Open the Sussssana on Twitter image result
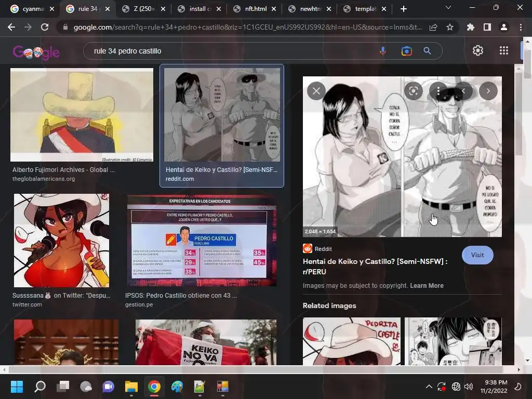 tap(61, 240)
